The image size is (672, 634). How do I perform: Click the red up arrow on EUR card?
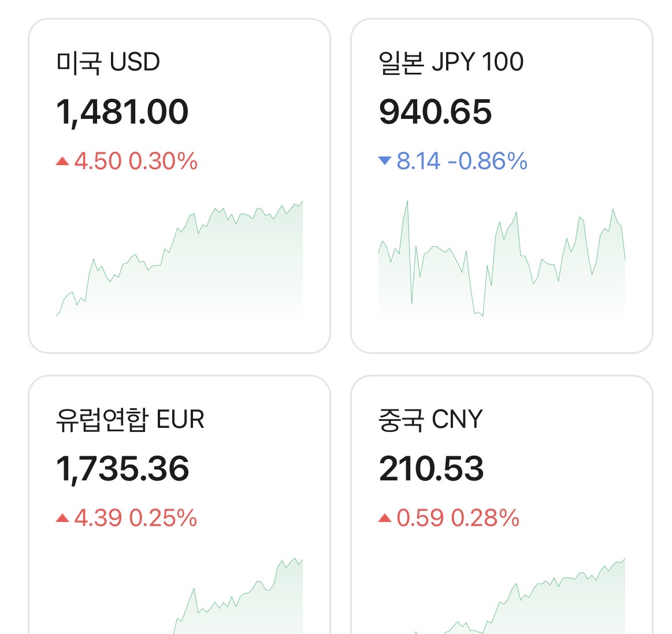[x=62, y=519]
